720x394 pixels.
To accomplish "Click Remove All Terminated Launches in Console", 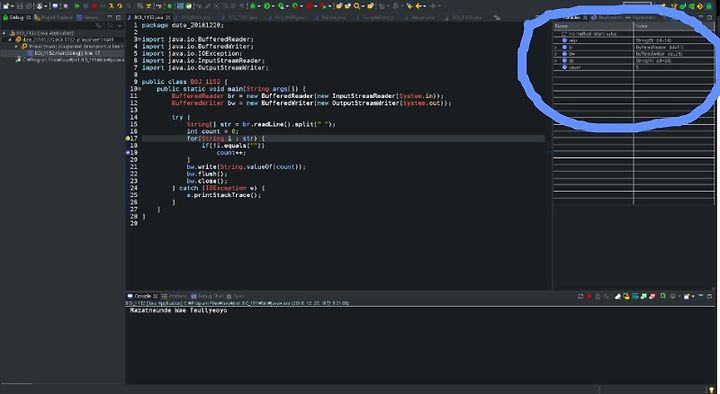I will (x=607, y=296).
